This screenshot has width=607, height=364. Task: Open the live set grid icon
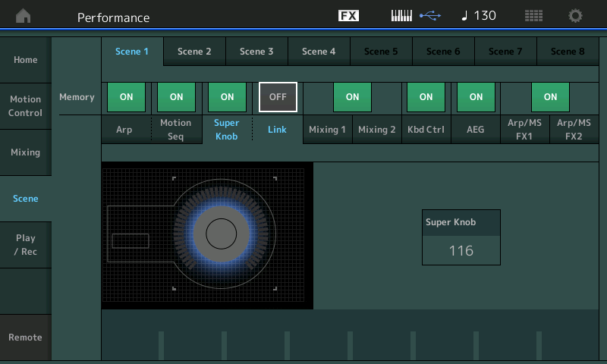pos(533,16)
